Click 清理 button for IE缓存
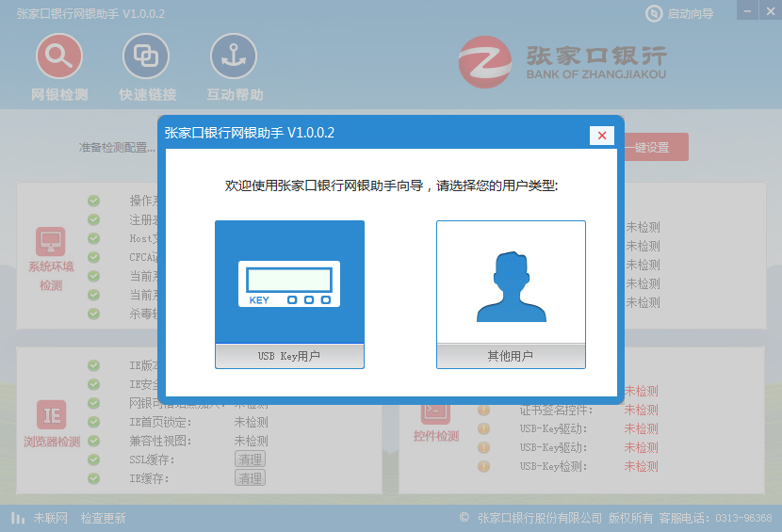Screen dimensions: 782x532 (250, 478)
